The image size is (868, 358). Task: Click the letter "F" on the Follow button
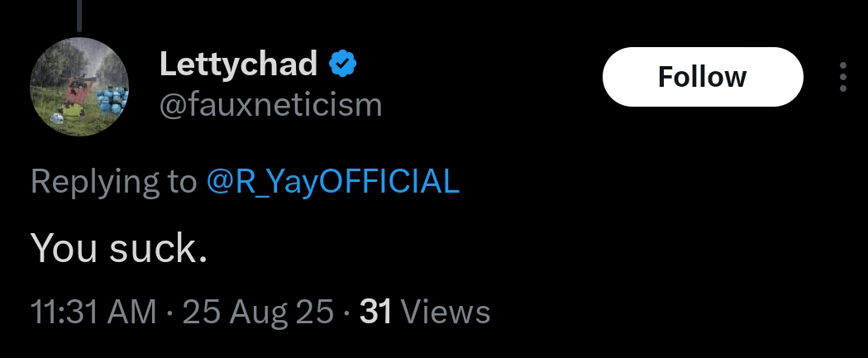(665, 77)
